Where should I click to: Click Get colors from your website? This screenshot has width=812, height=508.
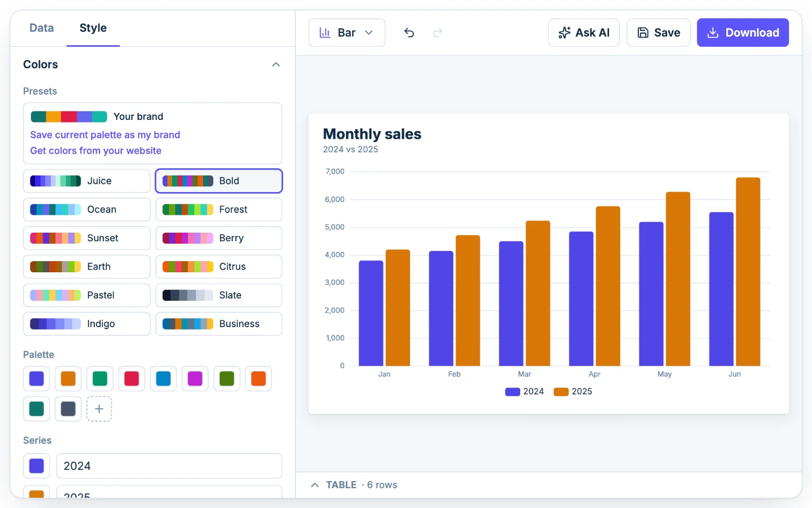(x=96, y=150)
